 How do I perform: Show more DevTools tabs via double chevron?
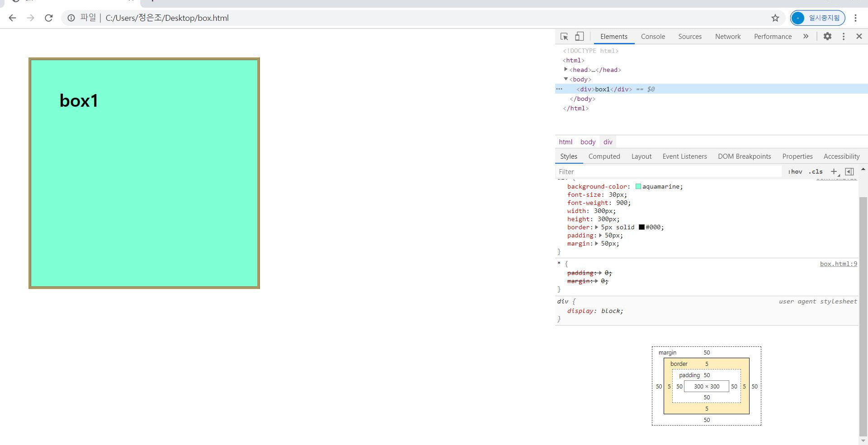(x=806, y=37)
